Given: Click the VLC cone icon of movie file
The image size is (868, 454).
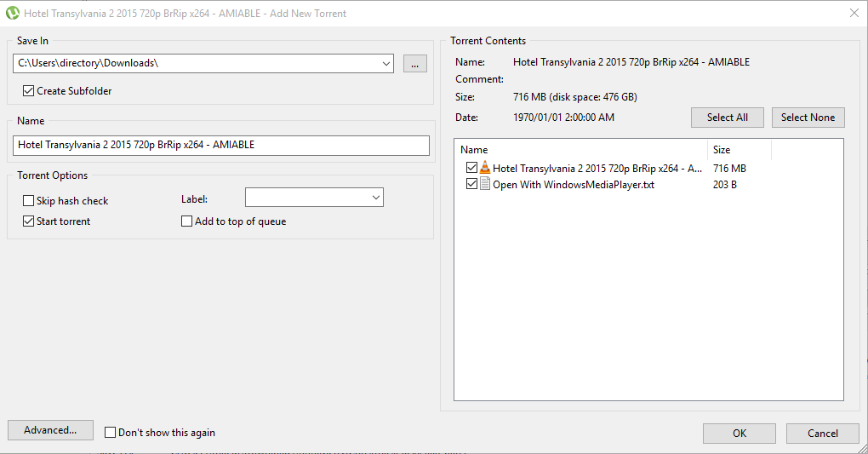Looking at the screenshot, I should pos(485,168).
